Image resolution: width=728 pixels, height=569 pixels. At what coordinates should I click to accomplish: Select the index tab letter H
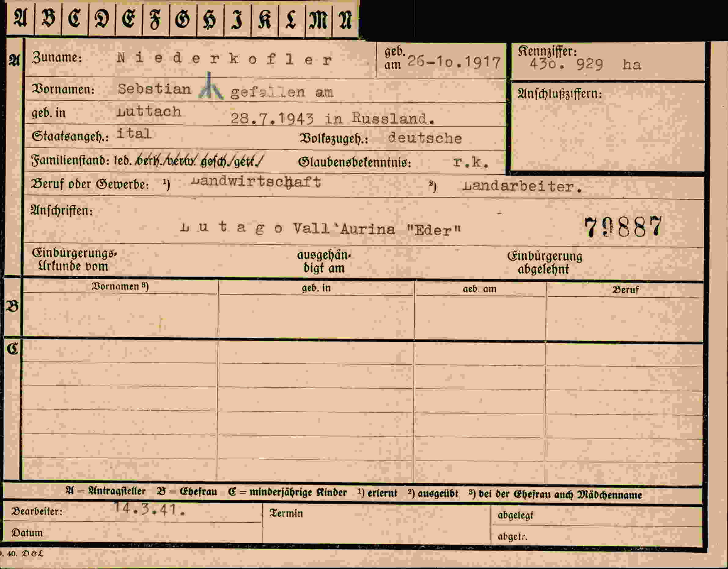(210, 19)
